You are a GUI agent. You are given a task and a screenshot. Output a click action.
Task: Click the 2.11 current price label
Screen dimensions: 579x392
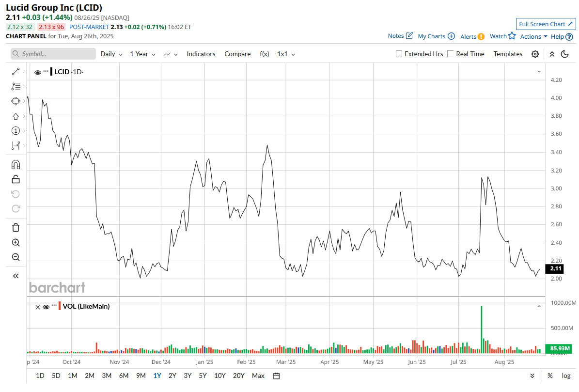556,269
